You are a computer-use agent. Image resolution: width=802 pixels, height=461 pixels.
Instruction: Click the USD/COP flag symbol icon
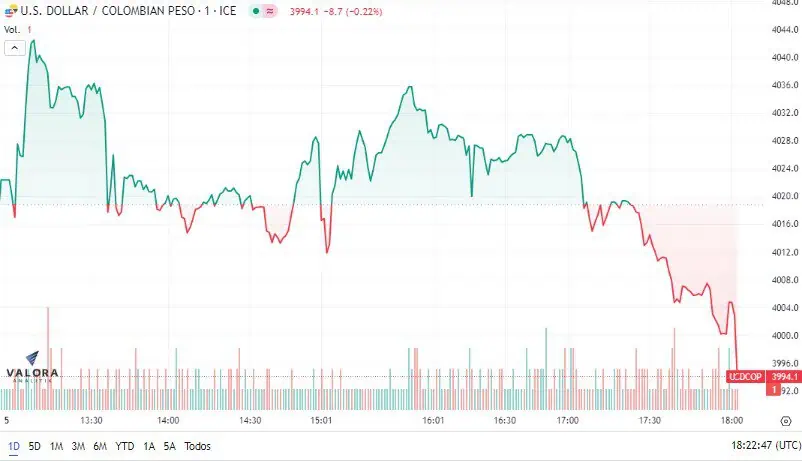coord(11,11)
